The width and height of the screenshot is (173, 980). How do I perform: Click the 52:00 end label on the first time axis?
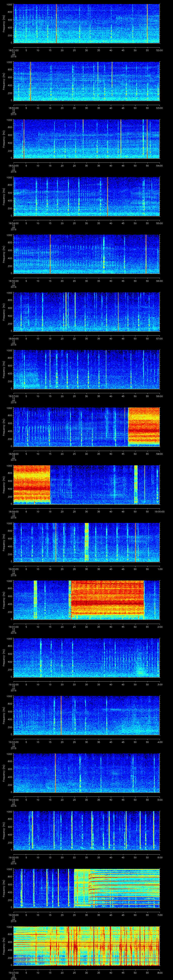click(x=160, y=50)
